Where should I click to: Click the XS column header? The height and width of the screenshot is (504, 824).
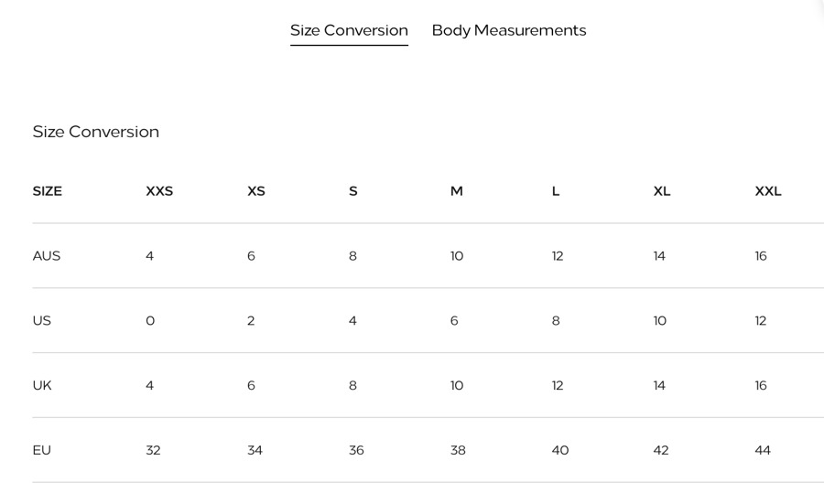256,191
